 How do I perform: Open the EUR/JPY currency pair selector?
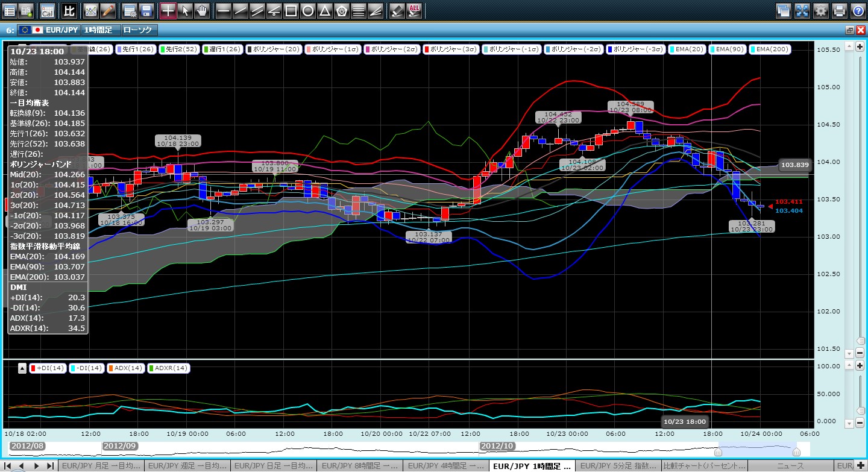[x=47, y=30]
